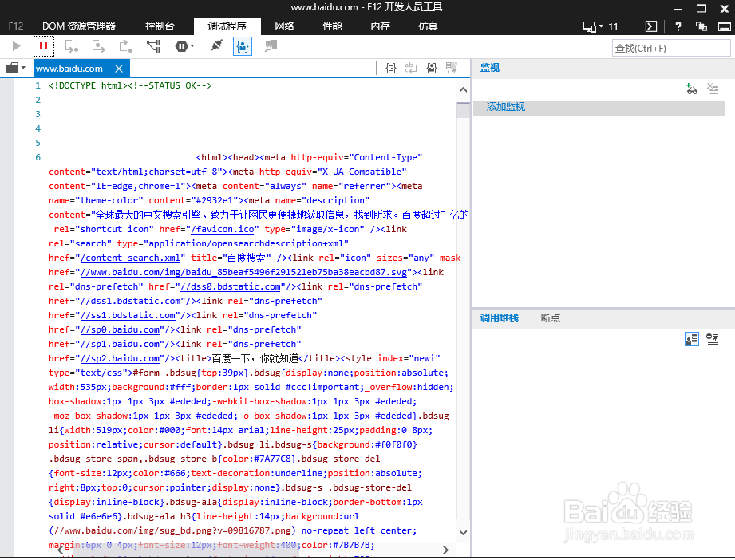Toggle the Word wrap icon
735x560 pixels.
tap(411, 69)
